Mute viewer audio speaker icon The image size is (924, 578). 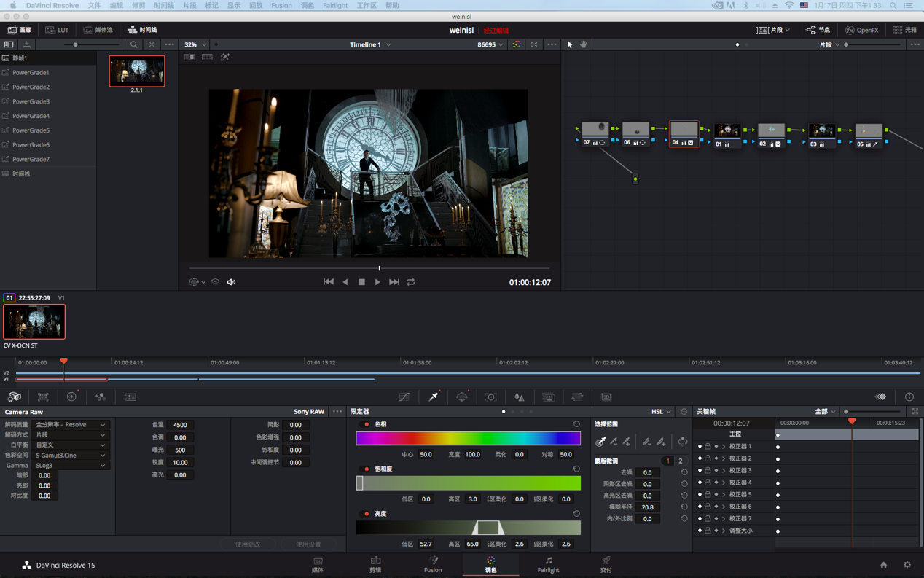coord(232,282)
